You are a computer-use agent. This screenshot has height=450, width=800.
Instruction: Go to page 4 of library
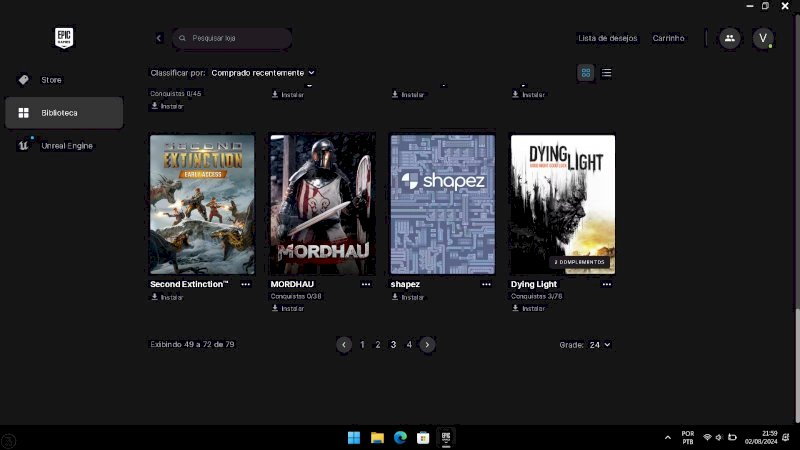click(x=409, y=344)
